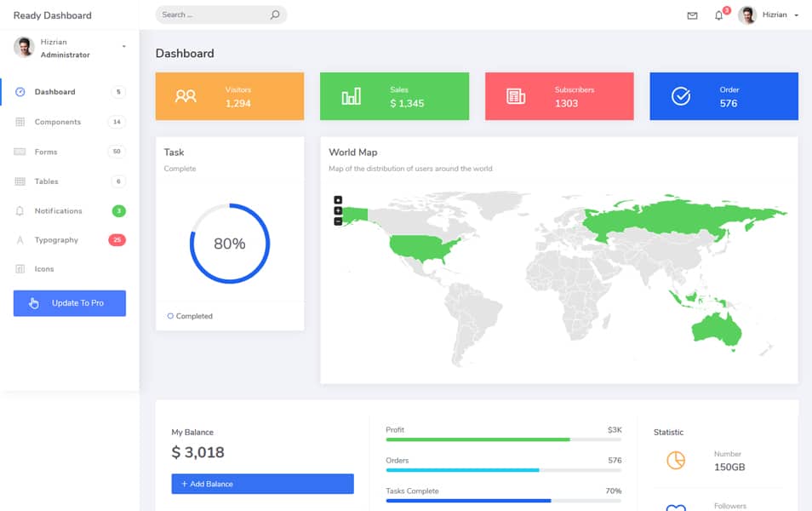The height and width of the screenshot is (511, 812).
Task: Open notifications via the bell icon
Action: (719, 15)
